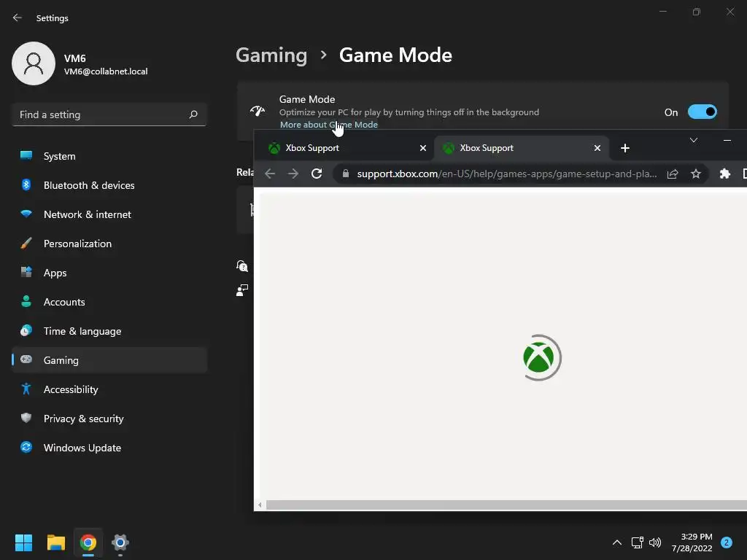
Task: Open a new Chrome tab
Action: point(625,148)
